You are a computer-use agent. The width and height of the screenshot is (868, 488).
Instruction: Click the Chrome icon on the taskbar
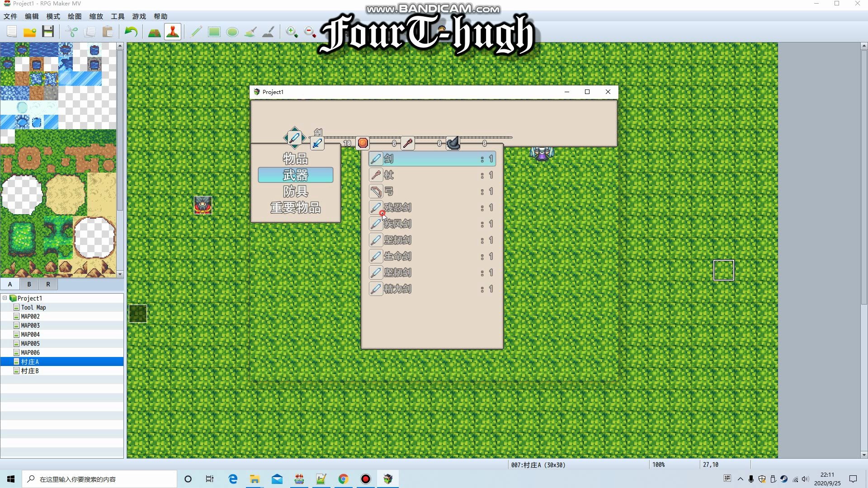344,479
